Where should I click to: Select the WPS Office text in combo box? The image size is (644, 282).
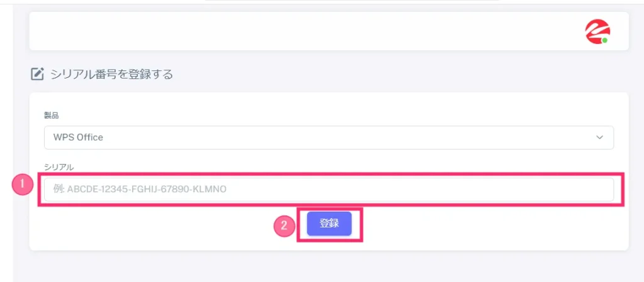click(x=78, y=138)
